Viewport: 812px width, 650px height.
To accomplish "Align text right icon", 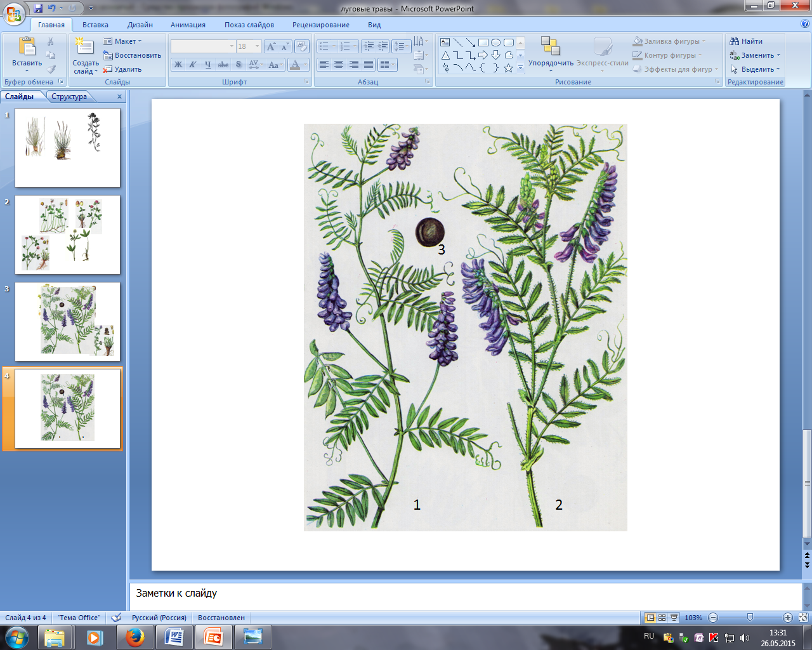I will click(x=353, y=65).
